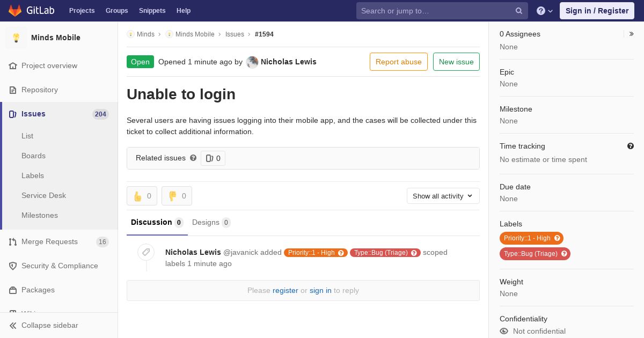Click the Related issues help icon
The height and width of the screenshot is (338, 644).
193,158
